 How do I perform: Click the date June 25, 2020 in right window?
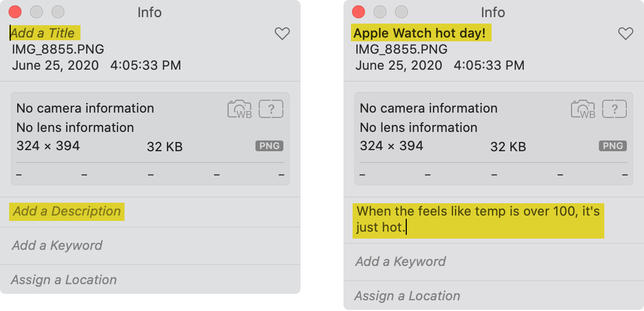[x=399, y=66]
